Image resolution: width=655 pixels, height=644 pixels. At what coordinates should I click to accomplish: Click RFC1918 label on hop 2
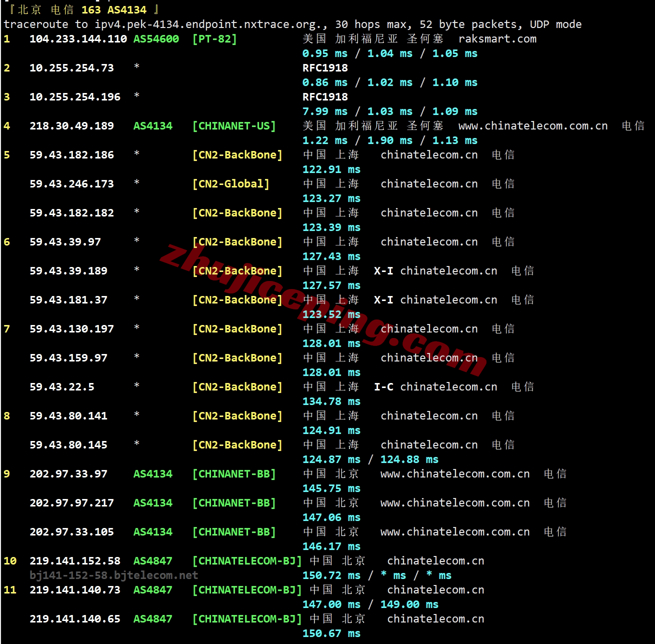pos(325,68)
